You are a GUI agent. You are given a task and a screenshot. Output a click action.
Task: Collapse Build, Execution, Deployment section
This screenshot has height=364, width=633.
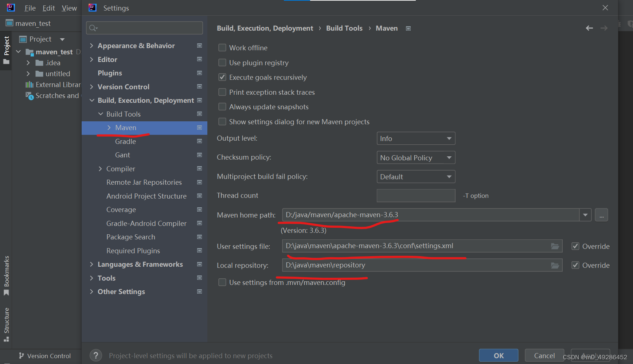pos(91,100)
